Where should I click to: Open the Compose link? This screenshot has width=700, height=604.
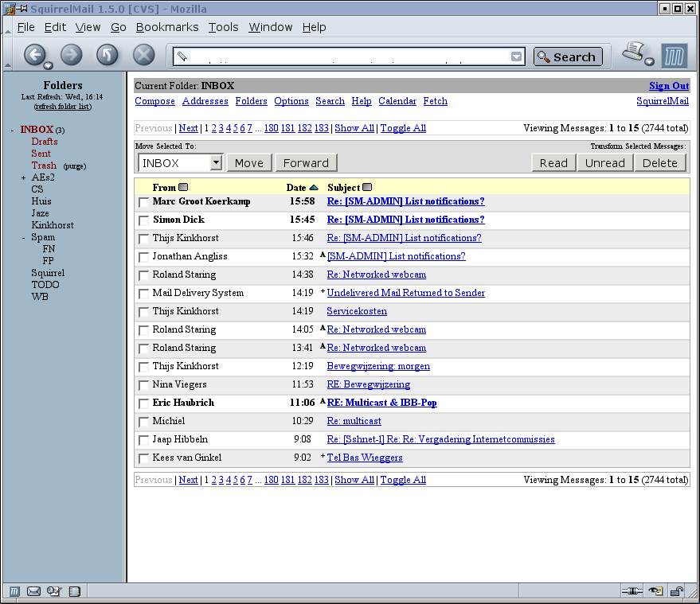coord(155,101)
